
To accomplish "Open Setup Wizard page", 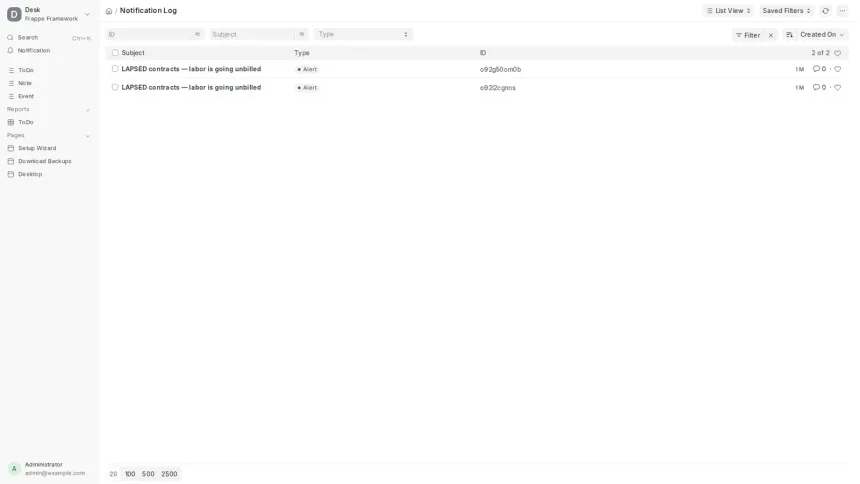I will coord(49,148).
